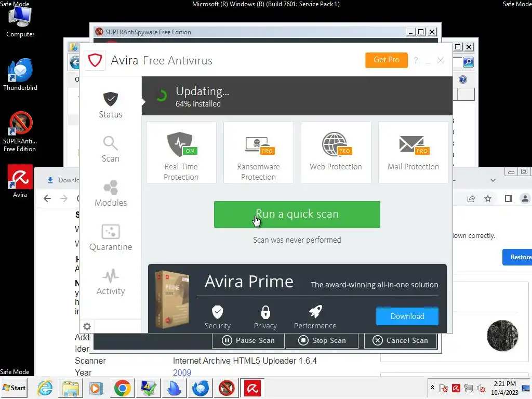Click the Avira Prime Download button

point(407,316)
